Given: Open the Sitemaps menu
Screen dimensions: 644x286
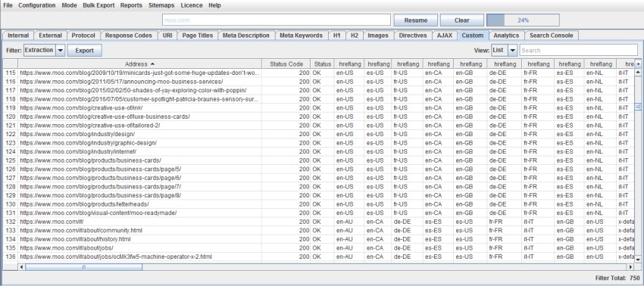Looking at the screenshot, I should [x=161, y=5].
